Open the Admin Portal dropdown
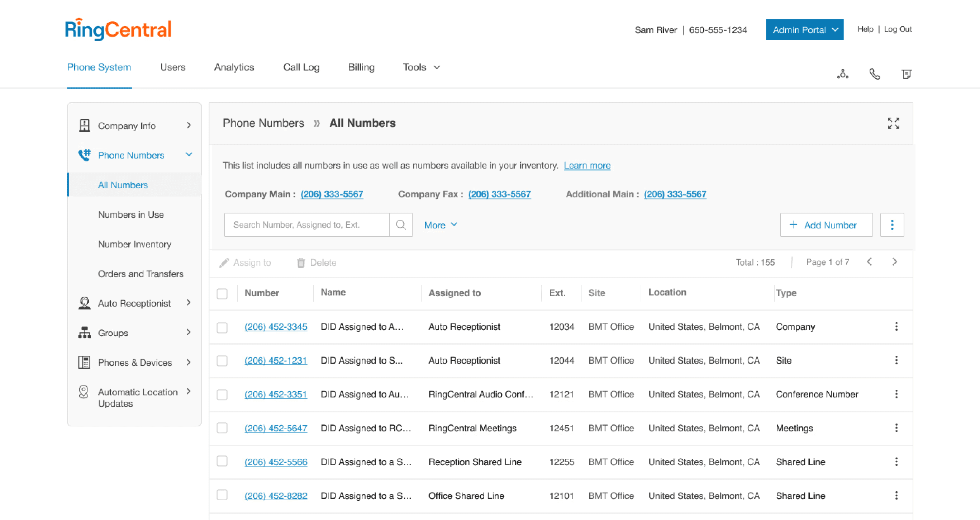This screenshot has height=520, width=980. [804, 30]
